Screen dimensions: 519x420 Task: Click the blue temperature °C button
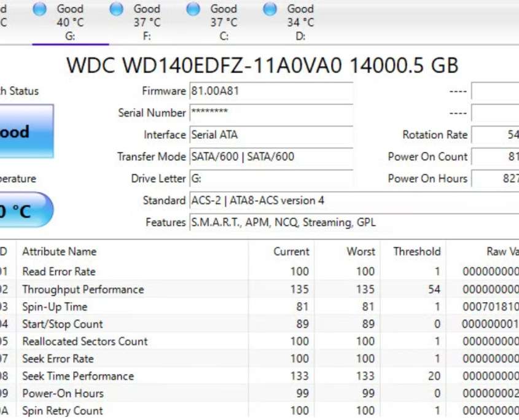pyautogui.click(x=26, y=210)
